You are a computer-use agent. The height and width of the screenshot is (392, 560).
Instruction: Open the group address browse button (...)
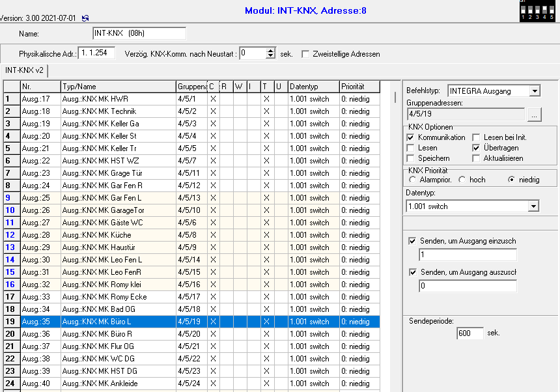click(534, 115)
